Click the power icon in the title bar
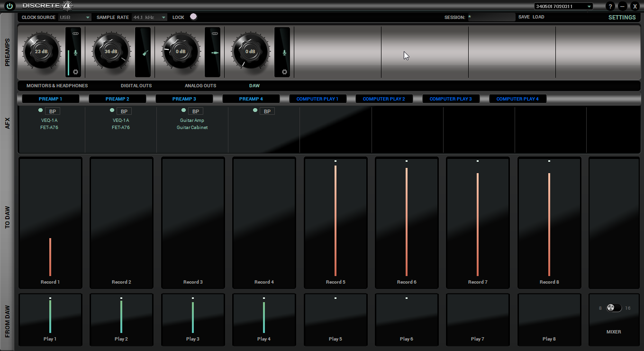This screenshot has width=644, height=351. 10,6
